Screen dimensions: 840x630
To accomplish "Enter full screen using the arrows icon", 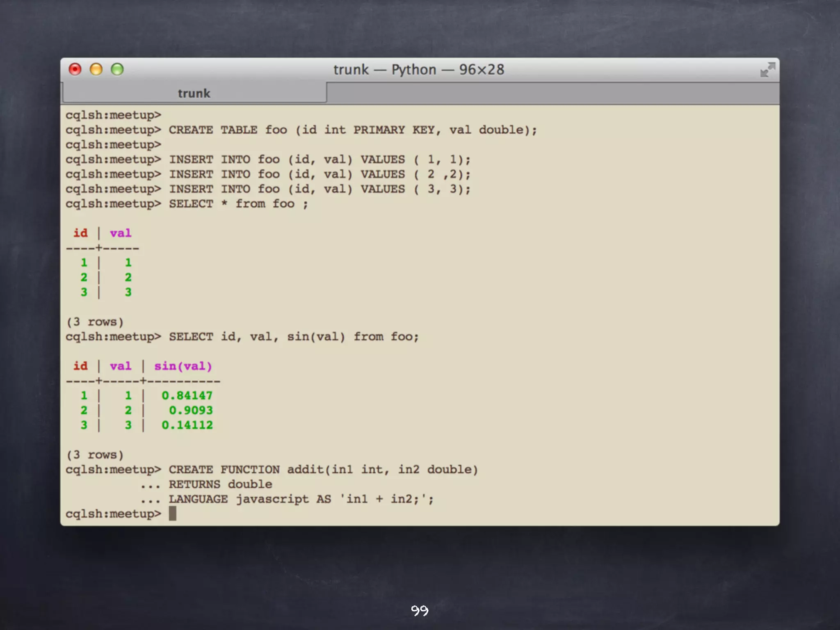I will 767,70.
